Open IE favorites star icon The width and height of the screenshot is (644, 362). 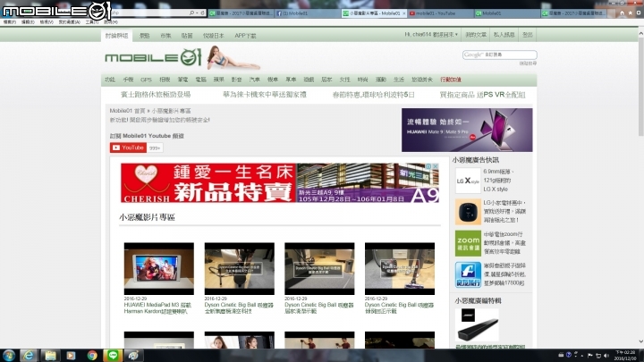tap(630, 13)
